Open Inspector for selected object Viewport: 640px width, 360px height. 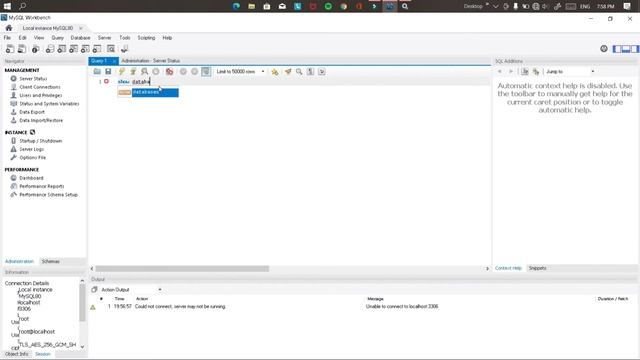pyautogui.click(x=36, y=49)
